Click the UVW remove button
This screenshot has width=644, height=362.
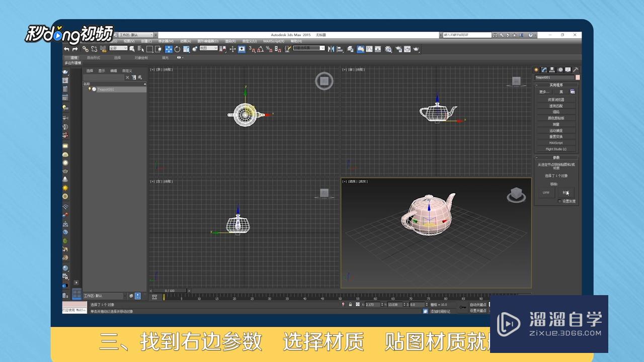[546, 193]
